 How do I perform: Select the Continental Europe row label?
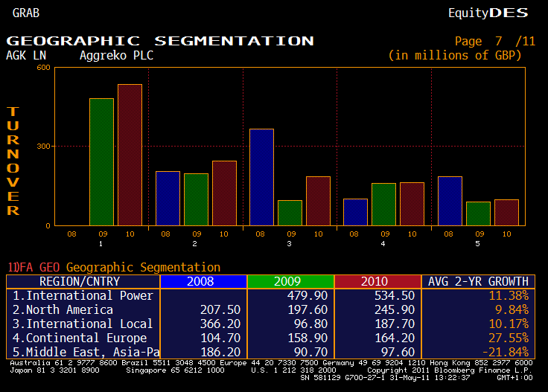80,338
